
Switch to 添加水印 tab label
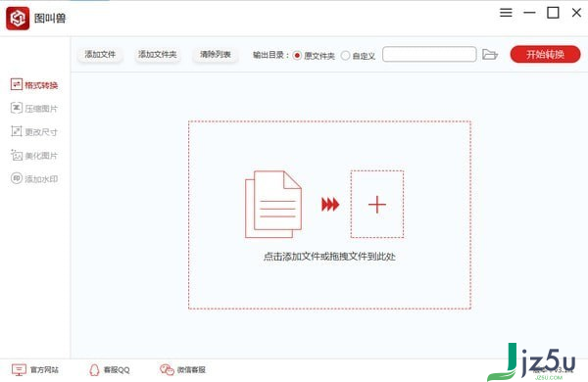(41, 179)
